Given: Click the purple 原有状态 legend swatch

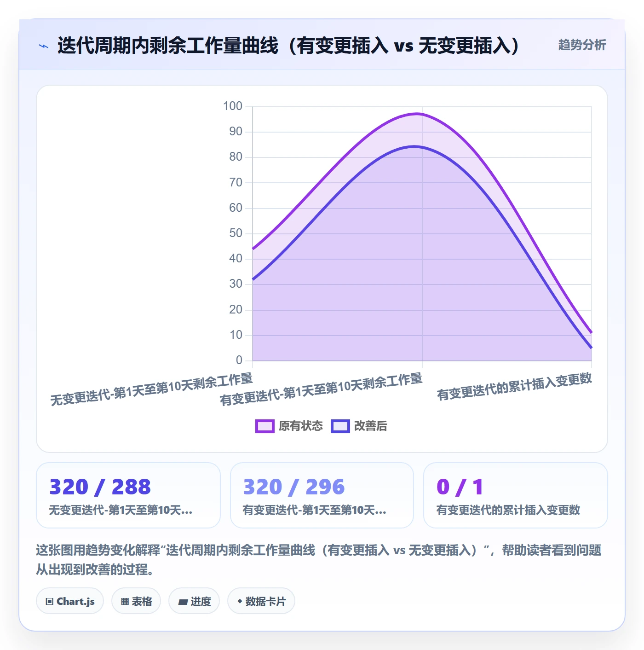Looking at the screenshot, I should pyautogui.click(x=265, y=426).
